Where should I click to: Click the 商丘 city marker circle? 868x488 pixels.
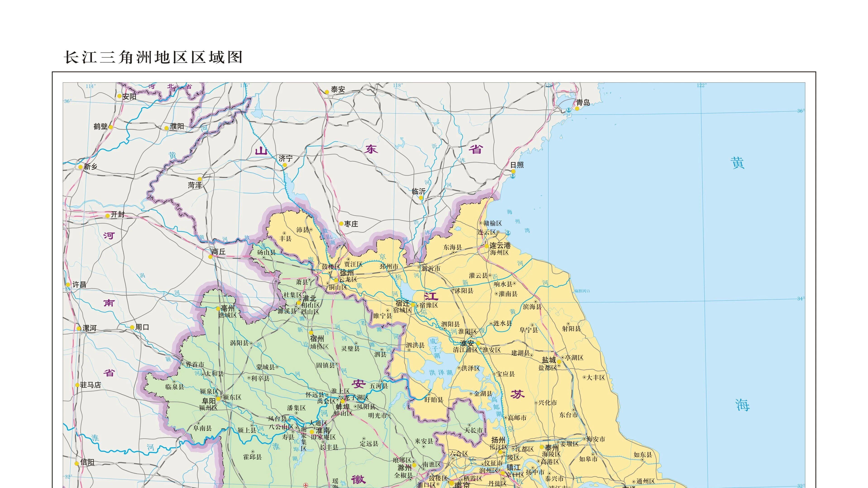click(210, 257)
